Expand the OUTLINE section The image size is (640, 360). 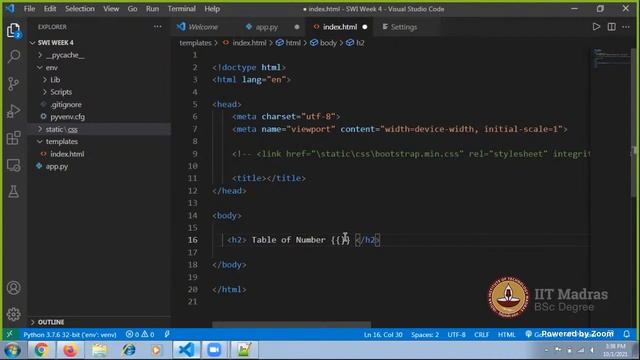[51, 322]
